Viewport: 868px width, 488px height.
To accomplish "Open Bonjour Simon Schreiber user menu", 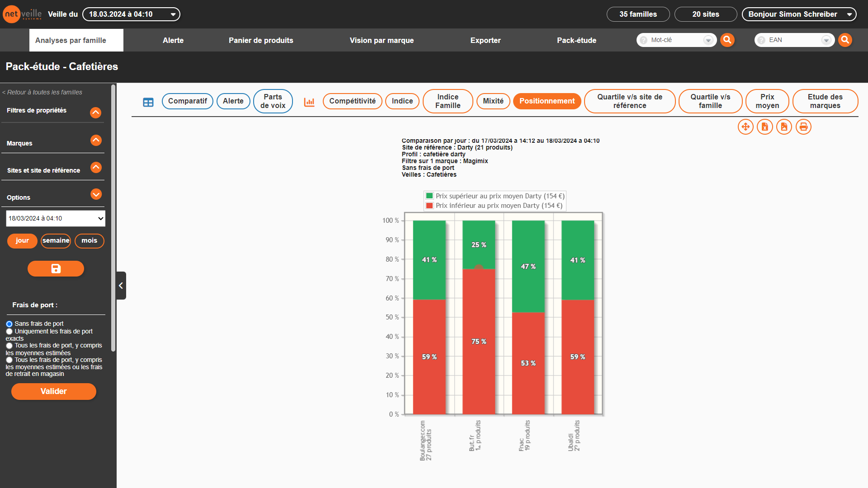I will pyautogui.click(x=799, y=14).
